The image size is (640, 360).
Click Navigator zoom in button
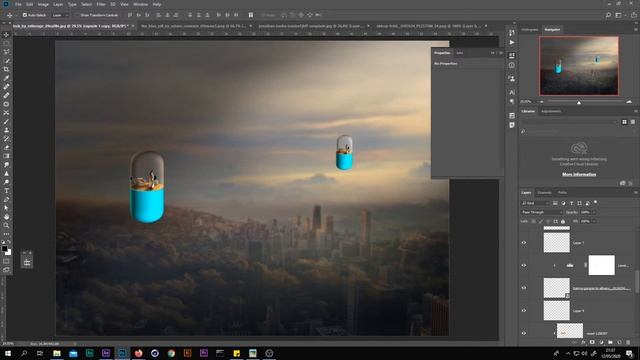coord(629,102)
